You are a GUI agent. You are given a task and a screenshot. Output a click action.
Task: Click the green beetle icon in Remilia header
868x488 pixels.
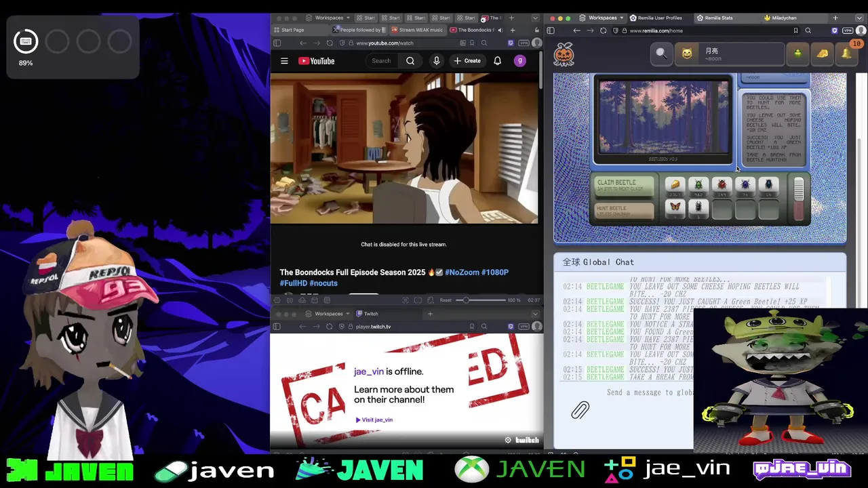[x=798, y=54]
